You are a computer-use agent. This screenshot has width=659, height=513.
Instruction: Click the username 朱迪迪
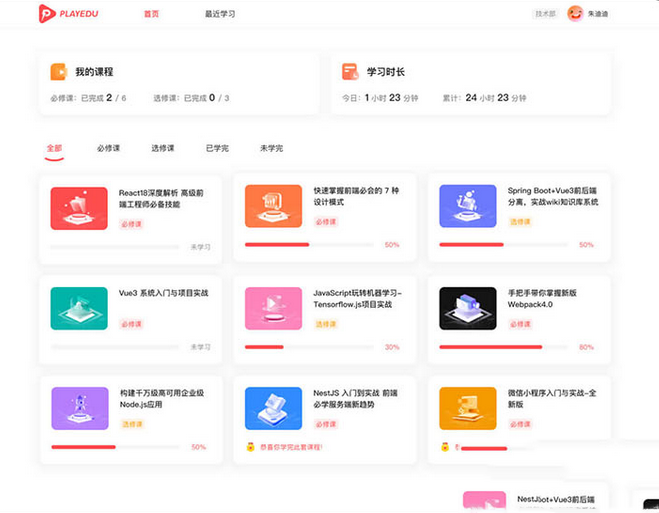tap(598, 14)
